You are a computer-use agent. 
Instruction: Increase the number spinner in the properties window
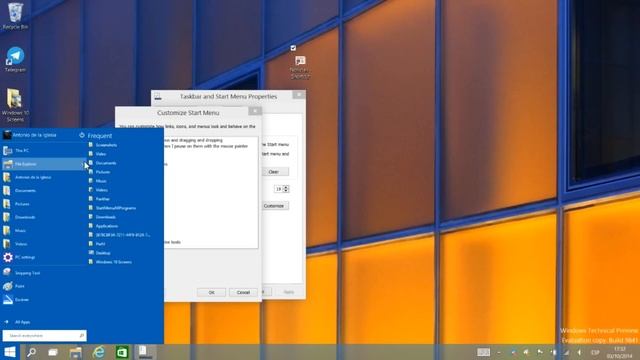pos(286,187)
